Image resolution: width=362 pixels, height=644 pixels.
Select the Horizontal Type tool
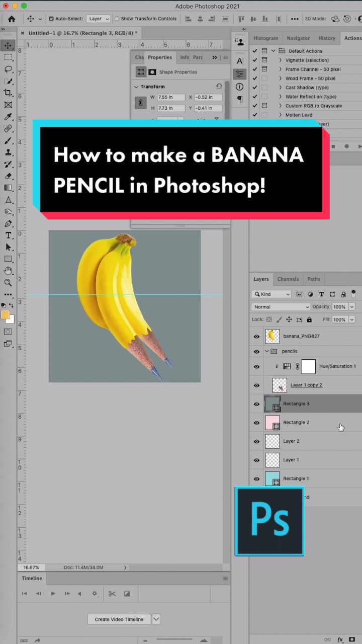click(x=8, y=235)
